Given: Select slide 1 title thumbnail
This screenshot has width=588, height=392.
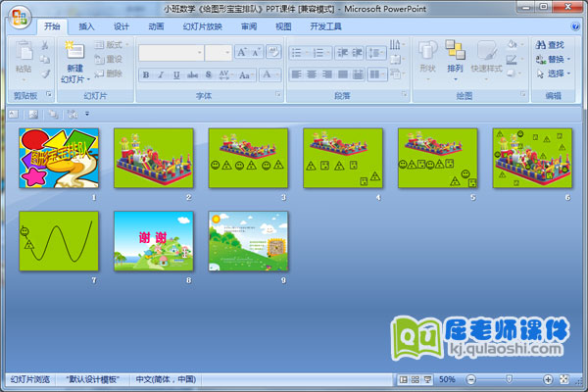Looking at the screenshot, I should pos(59,158).
